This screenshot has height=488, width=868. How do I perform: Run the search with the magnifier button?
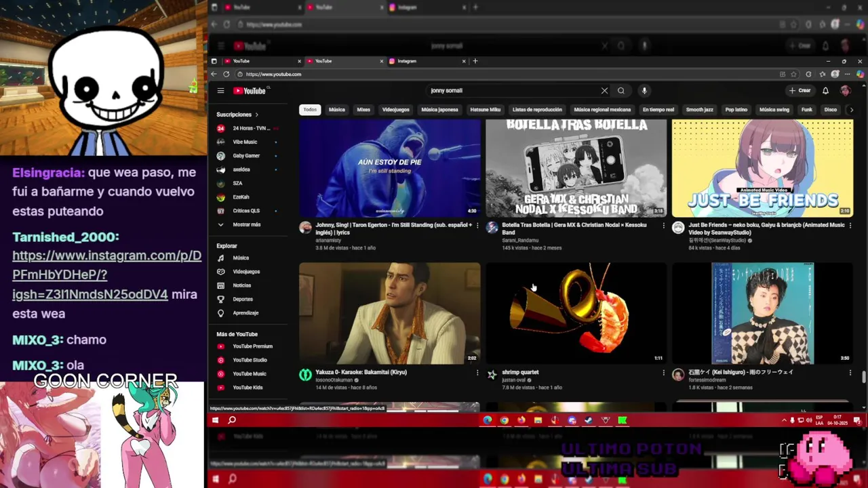(621, 90)
